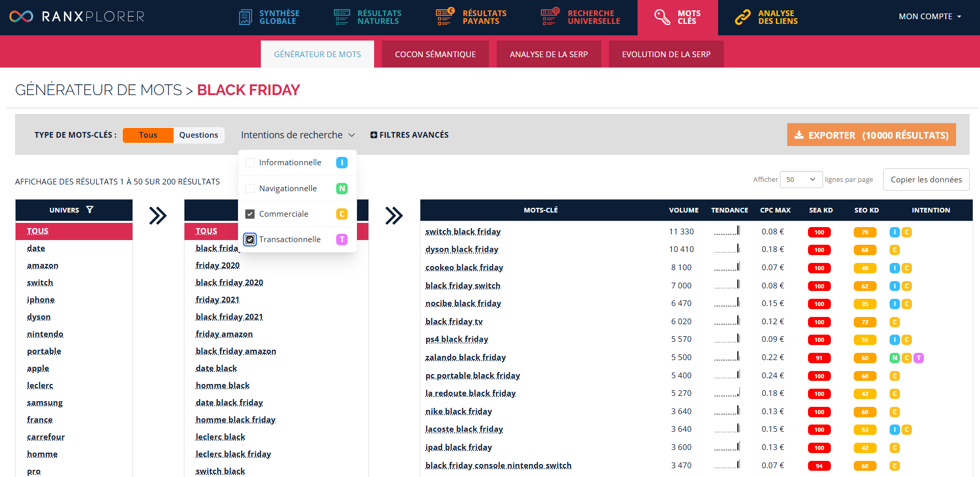Switch to Générateur de Mots tab
Image resolution: width=980 pixels, height=477 pixels.
pyautogui.click(x=317, y=54)
